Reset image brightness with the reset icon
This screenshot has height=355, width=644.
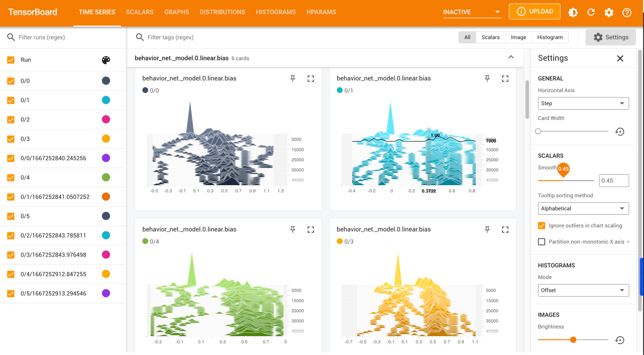pos(620,340)
